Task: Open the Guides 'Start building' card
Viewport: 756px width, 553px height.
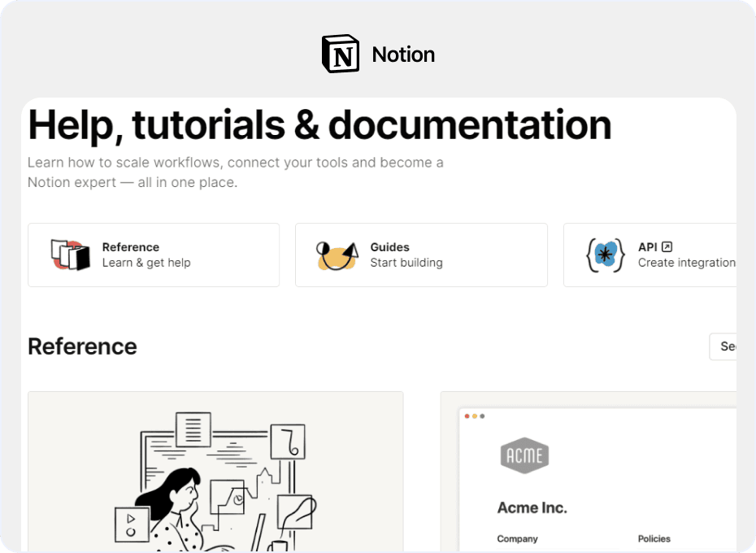Action: pos(421,255)
